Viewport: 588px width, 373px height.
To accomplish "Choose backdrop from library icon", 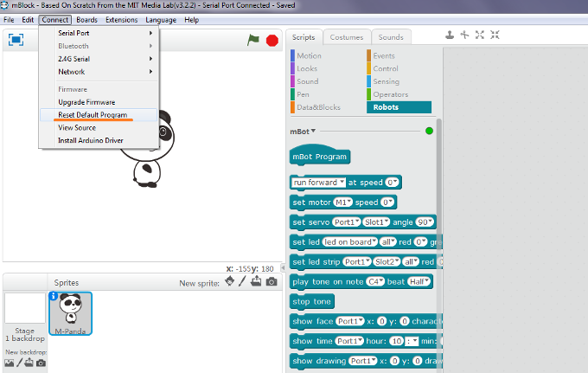I will pyautogui.click(x=10, y=363).
